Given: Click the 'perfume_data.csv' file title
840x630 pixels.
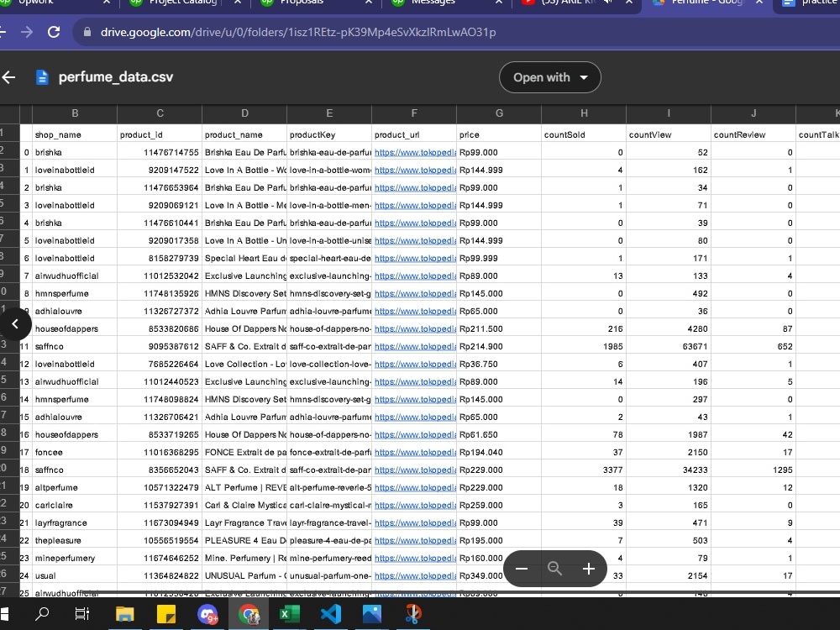Looking at the screenshot, I should pyautogui.click(x=116, y=77).
